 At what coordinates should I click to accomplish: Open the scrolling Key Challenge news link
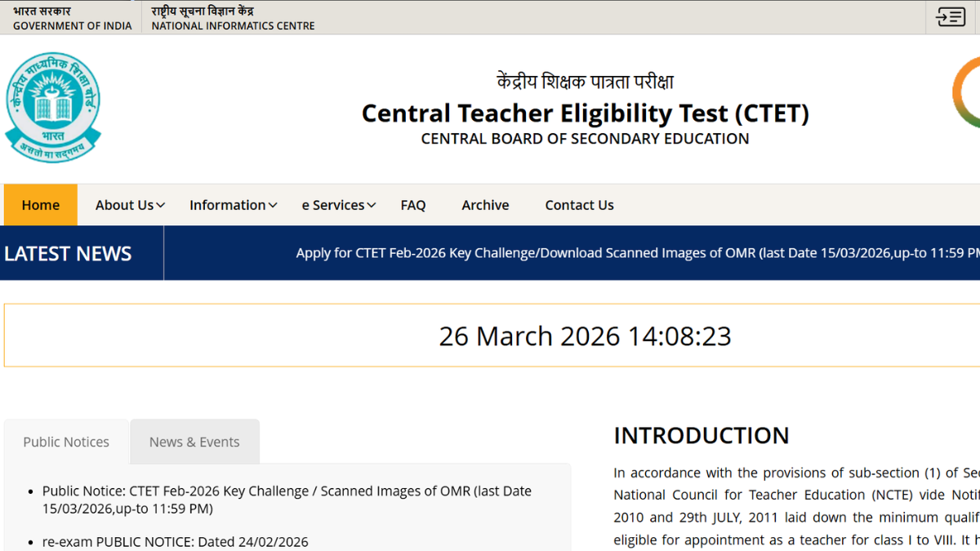click(x=637, y=253)
